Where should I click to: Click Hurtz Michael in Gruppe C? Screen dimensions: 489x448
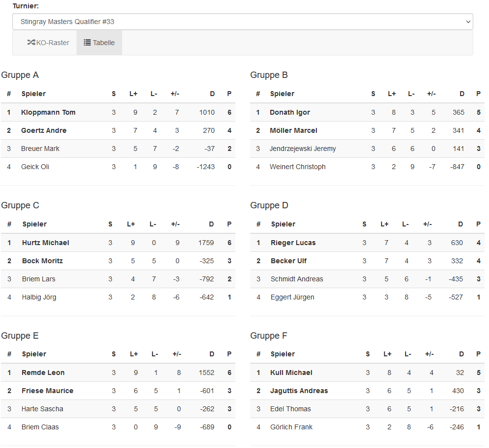tap(46, 243)
